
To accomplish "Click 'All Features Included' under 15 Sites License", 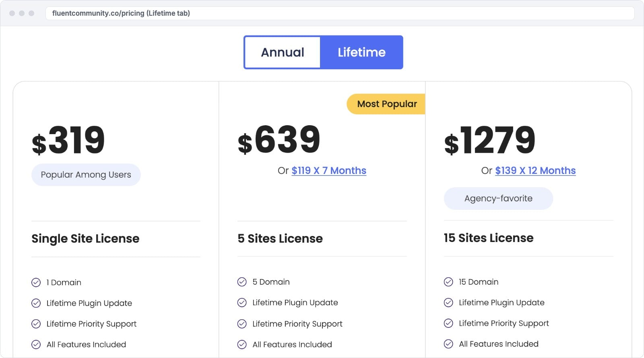I will pyautogui.click(x=499, y=344).
